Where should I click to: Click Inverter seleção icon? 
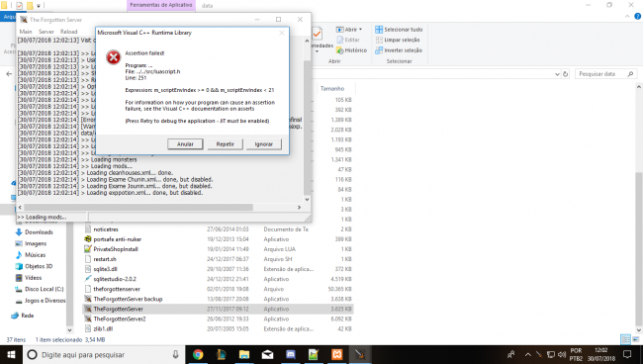[379, 50]
